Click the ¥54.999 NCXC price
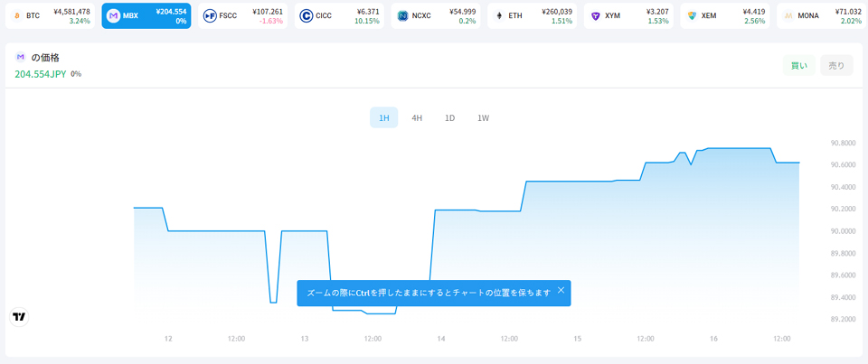 pos(461,11)
